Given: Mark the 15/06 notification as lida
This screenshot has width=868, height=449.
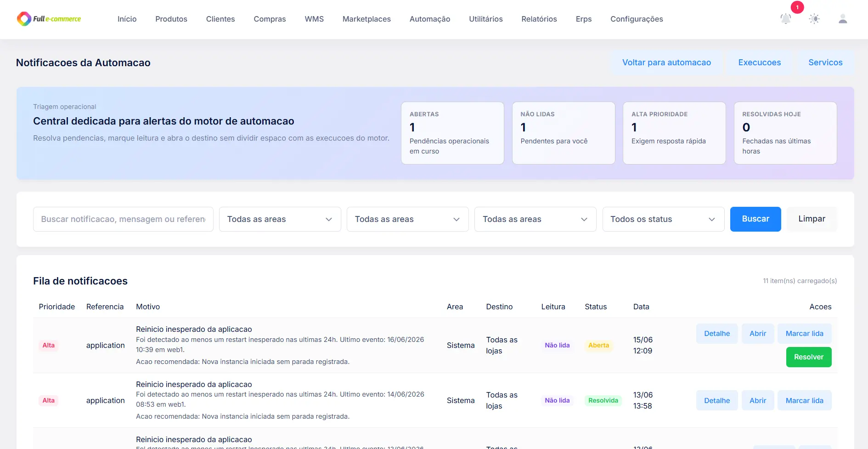Looking at the screenshot, I should [804, 334].
